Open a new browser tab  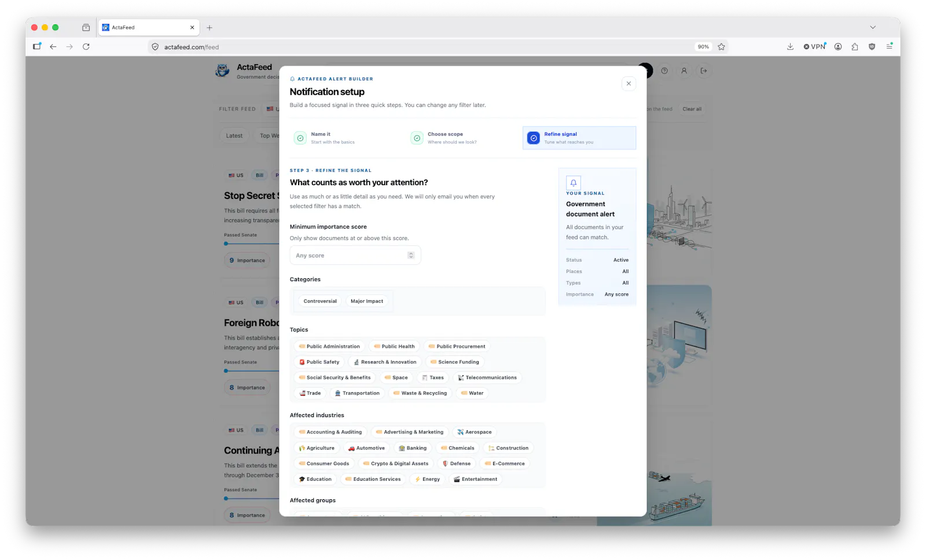pyautogui.click(x=210, y=27)
